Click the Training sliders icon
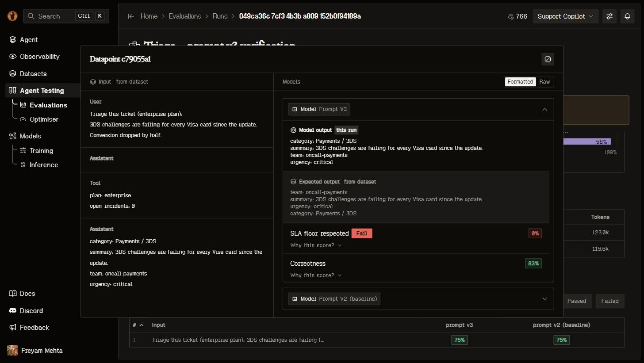 click(23, 151)
